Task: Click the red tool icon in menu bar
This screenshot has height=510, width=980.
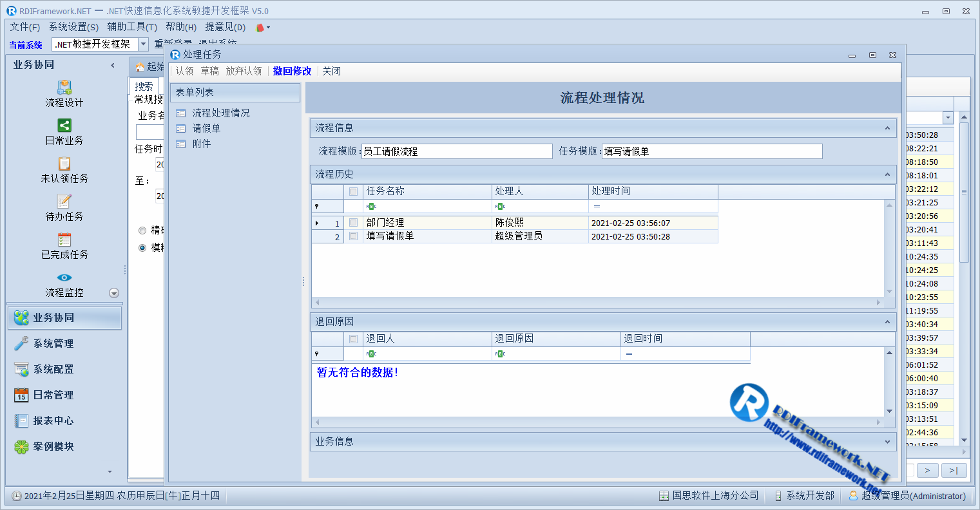Action: pos(260,28)
